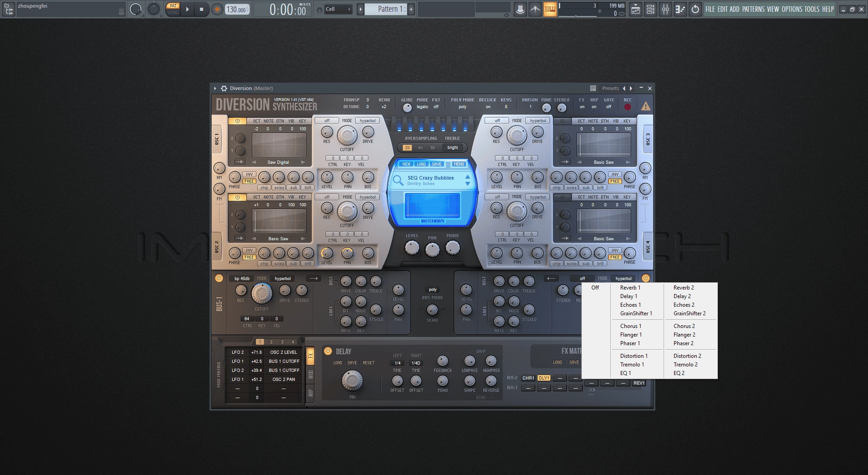Select 4X oversampling

(420, 147)
